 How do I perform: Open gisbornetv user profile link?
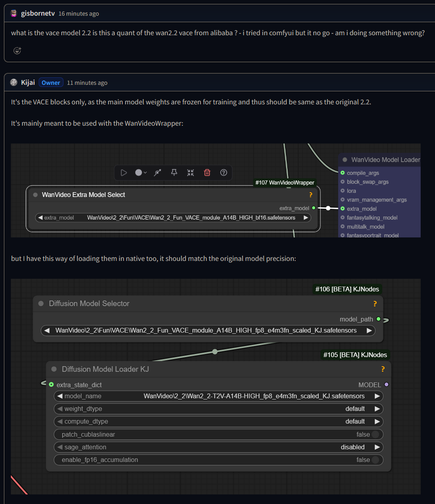(38, 13)
